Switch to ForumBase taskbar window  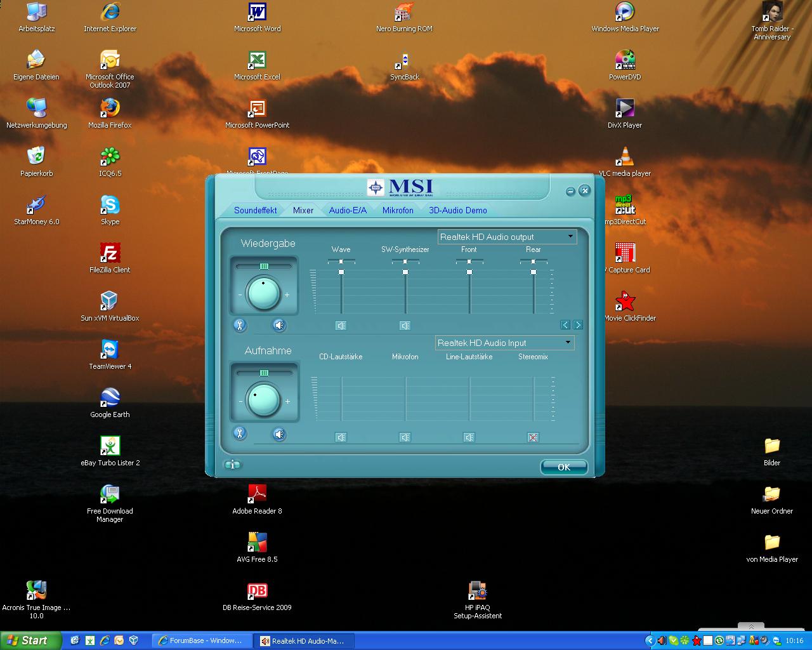click(202, 640)
